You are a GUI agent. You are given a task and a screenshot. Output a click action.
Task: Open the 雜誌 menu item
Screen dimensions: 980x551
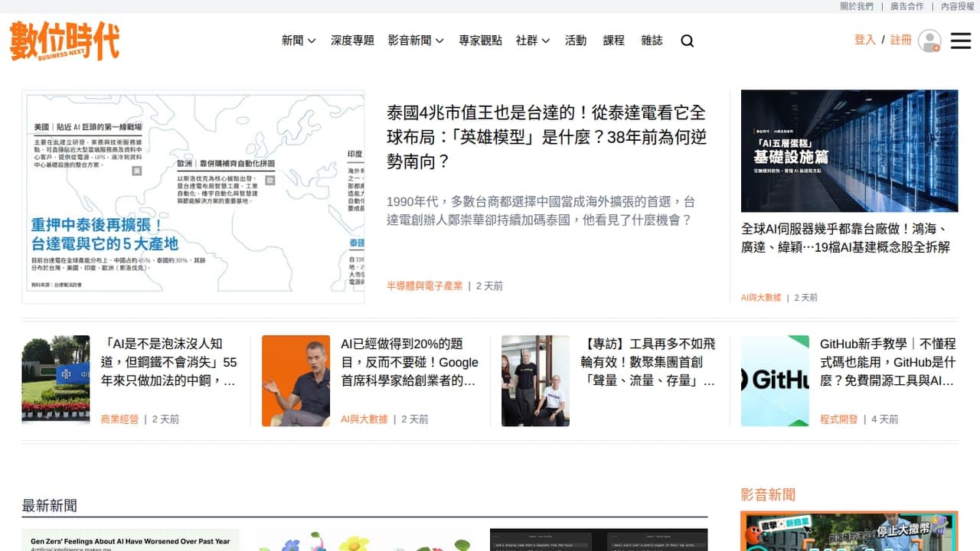(x=652, y=41)
